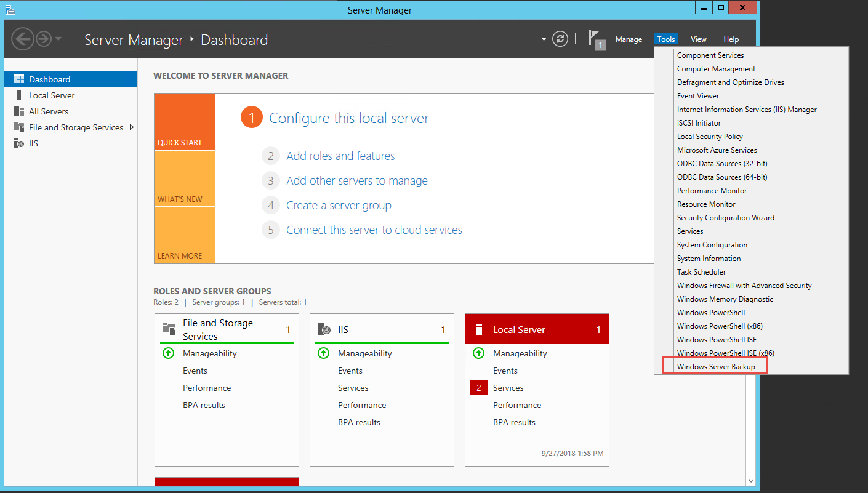Expand File and Storage Services arrow
The height and width of the screenshot is (493, 868).
point(131,127)
